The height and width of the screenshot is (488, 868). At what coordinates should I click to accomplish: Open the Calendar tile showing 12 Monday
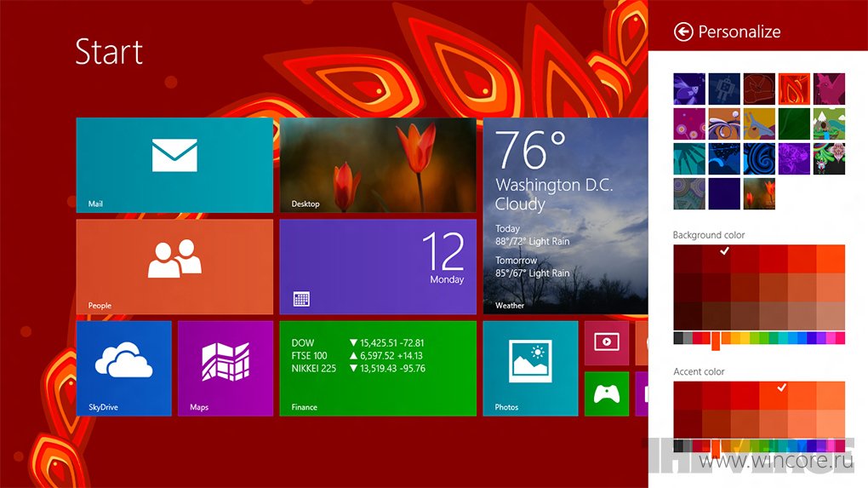coord(378,267)
